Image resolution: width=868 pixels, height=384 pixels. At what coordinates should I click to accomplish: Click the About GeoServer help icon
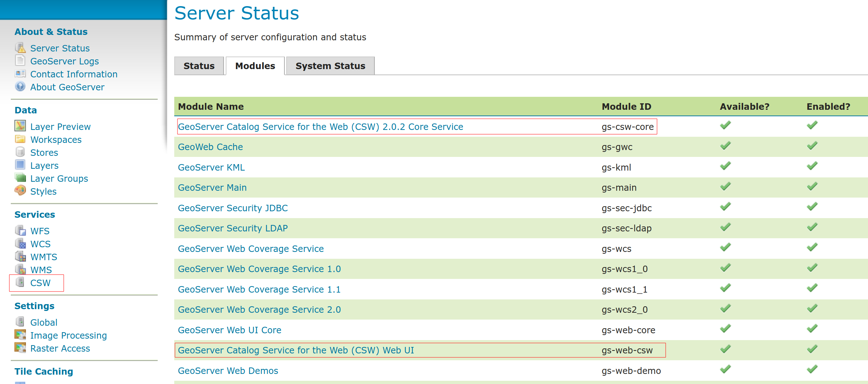coord(20,87)
